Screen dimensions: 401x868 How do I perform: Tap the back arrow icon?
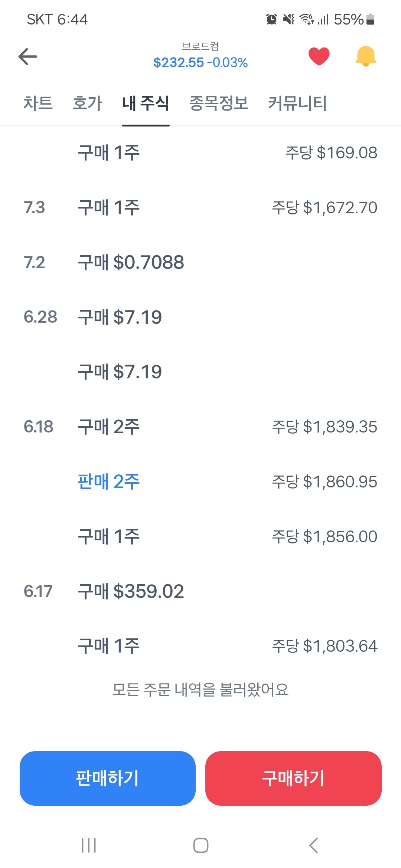(28, 56)
